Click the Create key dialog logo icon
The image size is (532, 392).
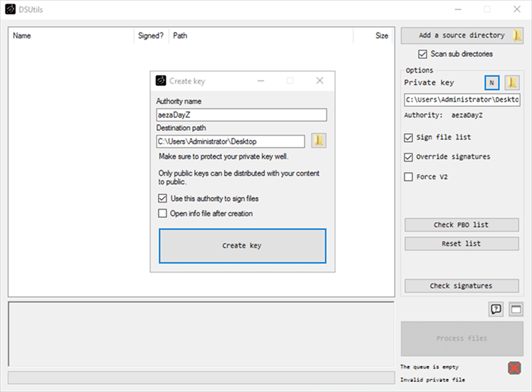pos(161,81)
